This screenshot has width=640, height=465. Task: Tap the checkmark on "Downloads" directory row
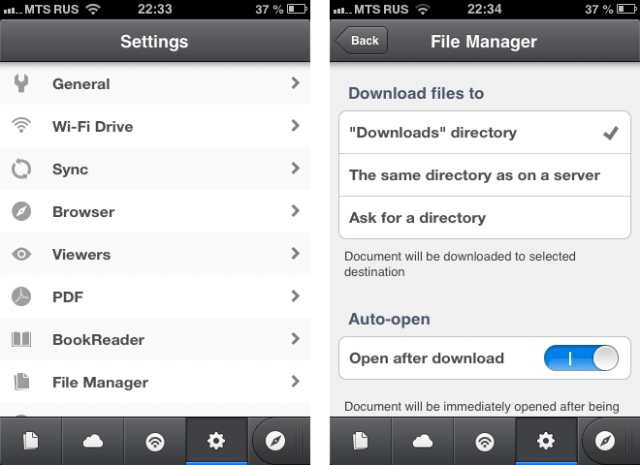(611, 133)
